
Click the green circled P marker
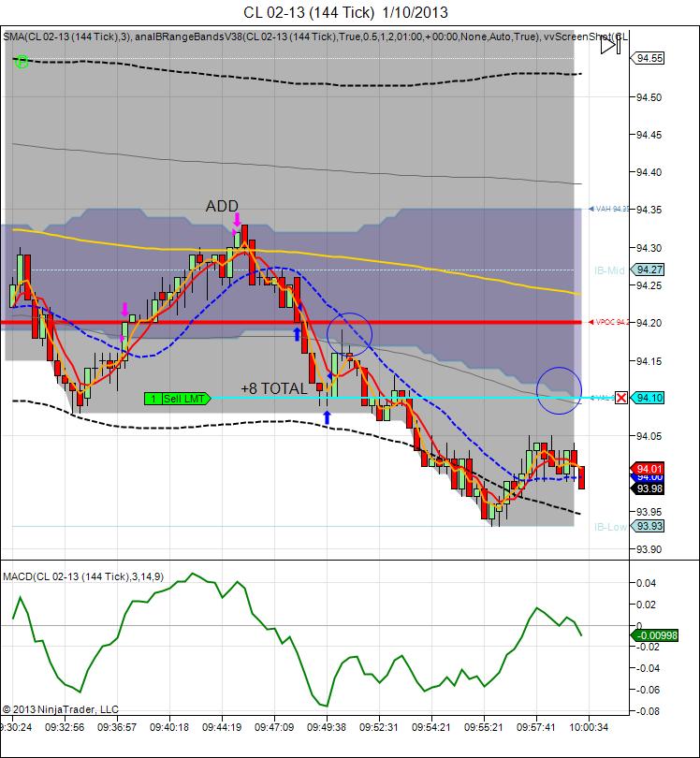coord(22,62)
